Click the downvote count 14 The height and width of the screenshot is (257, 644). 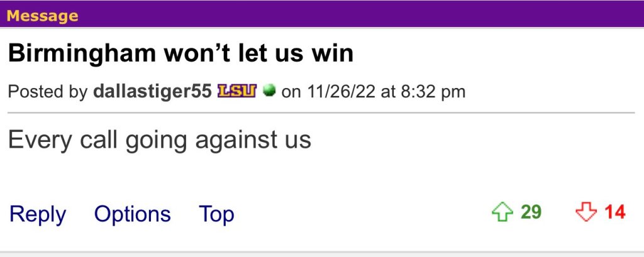click(x=614, y=212)
